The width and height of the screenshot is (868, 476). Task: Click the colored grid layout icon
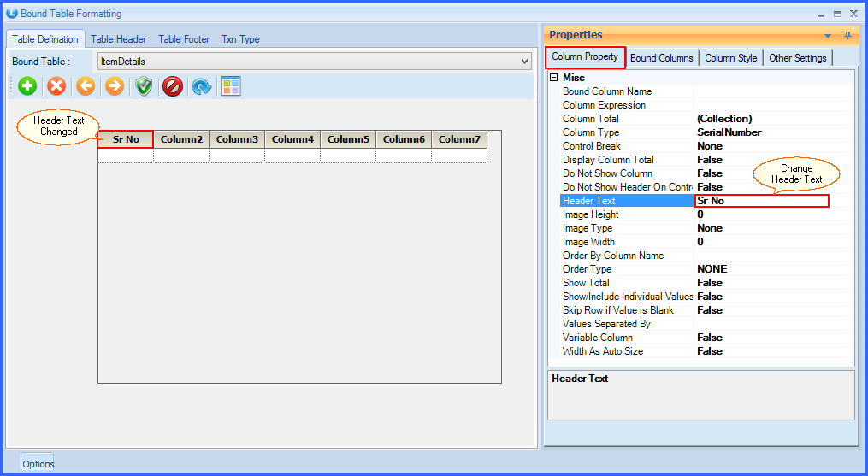tap(231, 86)
